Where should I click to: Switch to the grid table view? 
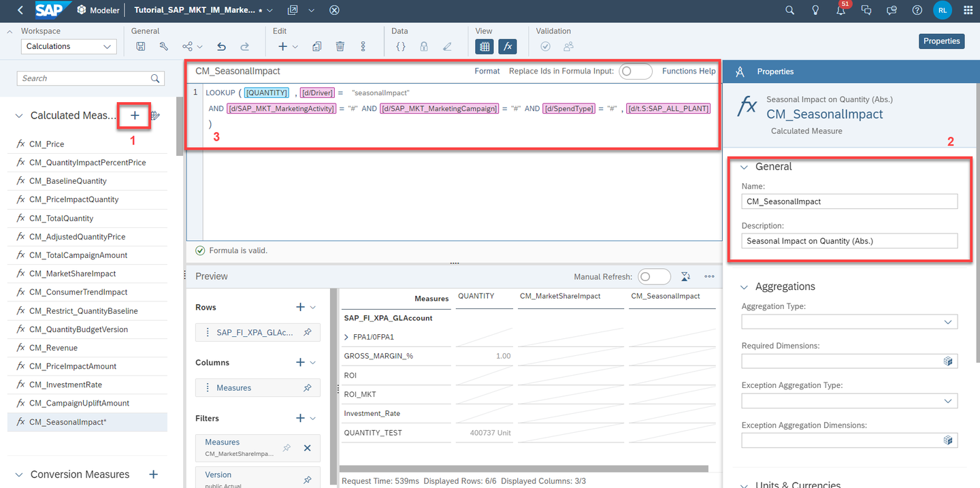(x=484, y=46)
